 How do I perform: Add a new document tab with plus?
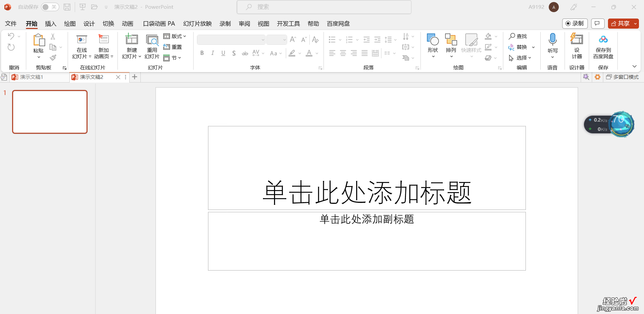(135, 77)
